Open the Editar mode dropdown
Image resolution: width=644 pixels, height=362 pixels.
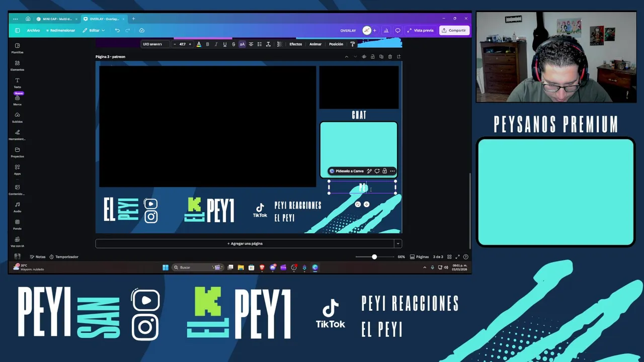pos(94,30)
